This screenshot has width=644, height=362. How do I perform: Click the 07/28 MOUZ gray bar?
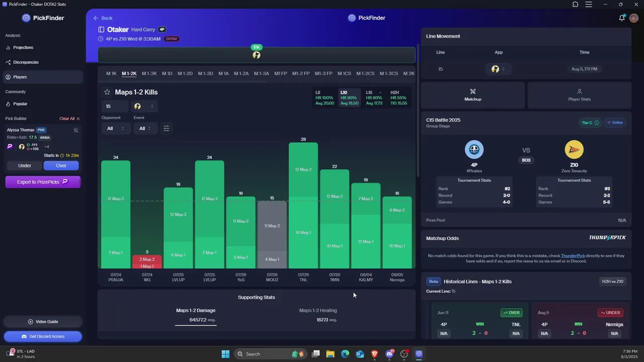[x=272, y=234]
